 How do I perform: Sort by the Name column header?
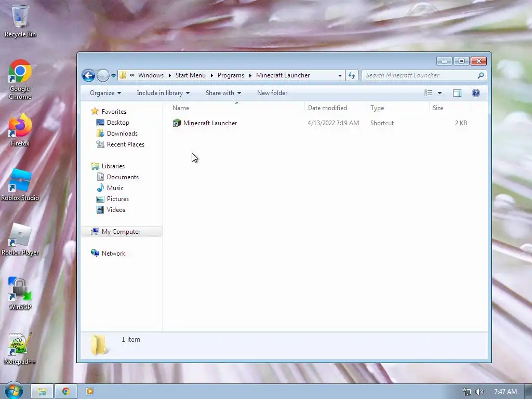[x=237, y=108]
